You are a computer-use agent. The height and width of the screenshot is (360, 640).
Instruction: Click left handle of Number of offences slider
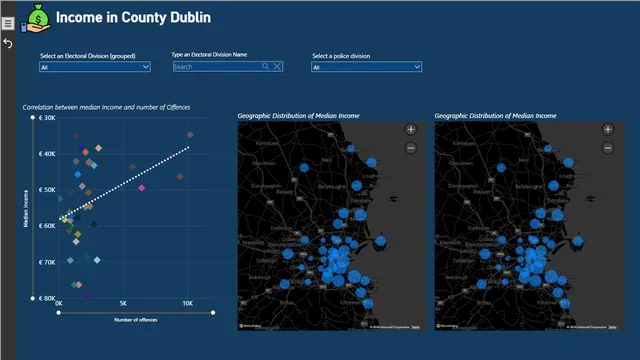[59, 313]
